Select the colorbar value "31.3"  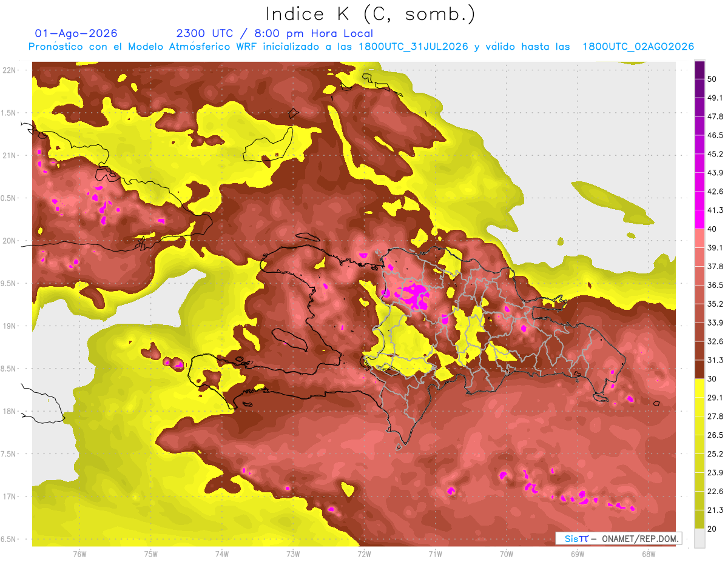[x=715, y=361]
